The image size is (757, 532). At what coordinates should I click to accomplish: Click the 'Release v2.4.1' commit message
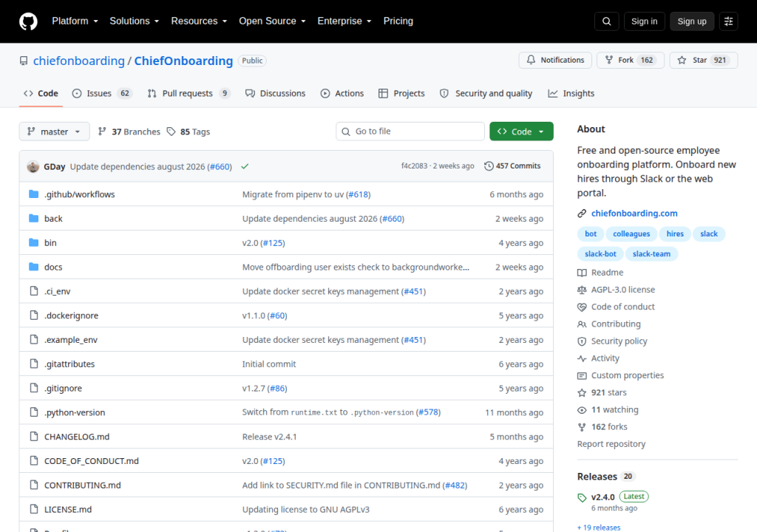click(x=269, y=437)
